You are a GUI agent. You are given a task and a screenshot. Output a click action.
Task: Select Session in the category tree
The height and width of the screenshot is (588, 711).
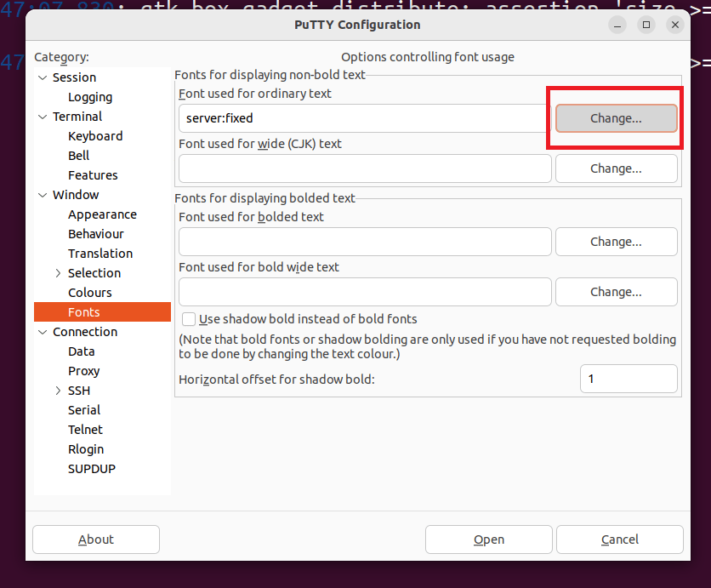tap(74, 77)
